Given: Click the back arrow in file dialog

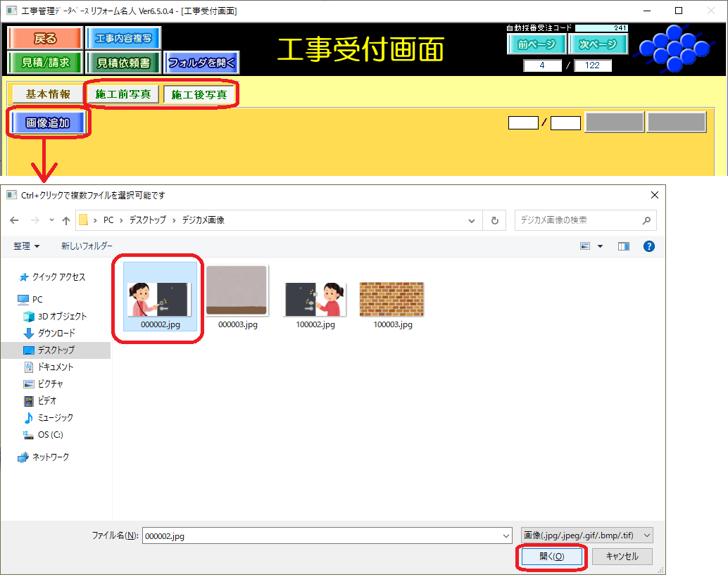Looking at the screenshot, I should click(x=15, y=220).
